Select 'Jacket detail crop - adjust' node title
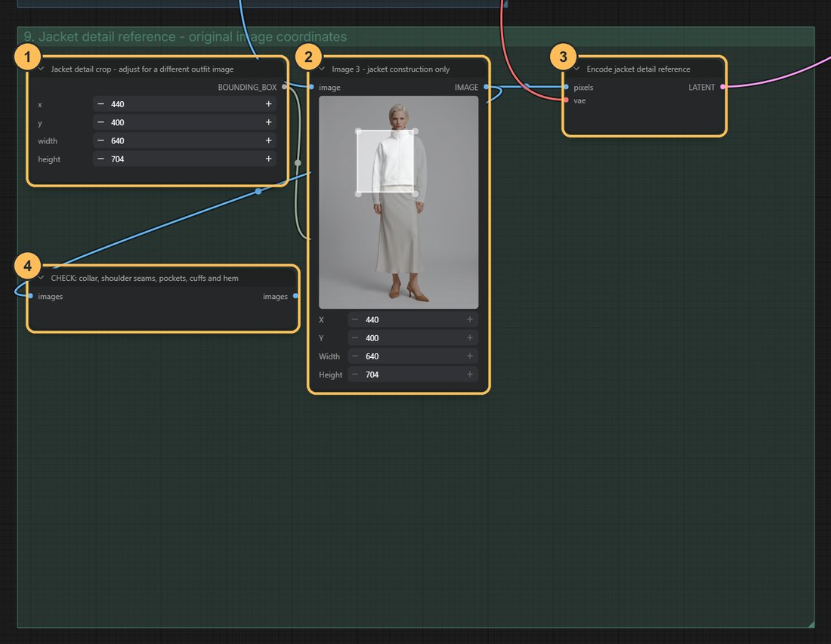Screen dimensions: 831x644 coord(142,69)
